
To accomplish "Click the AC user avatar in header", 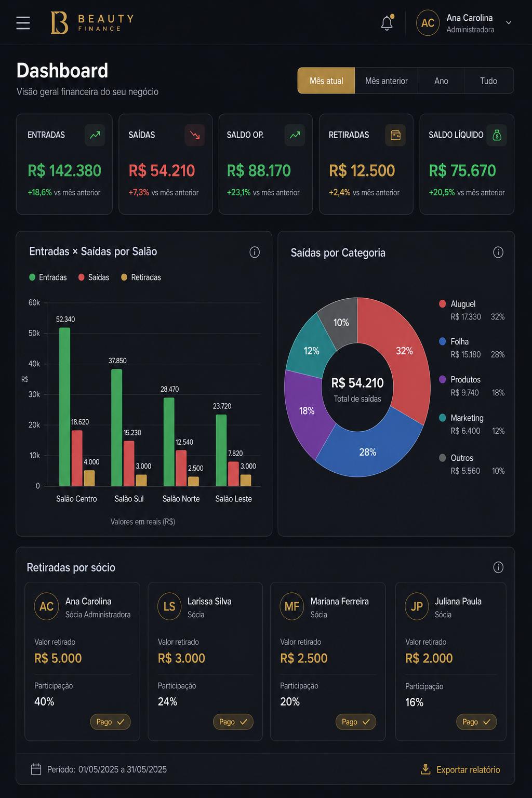I will pos(428,23).
